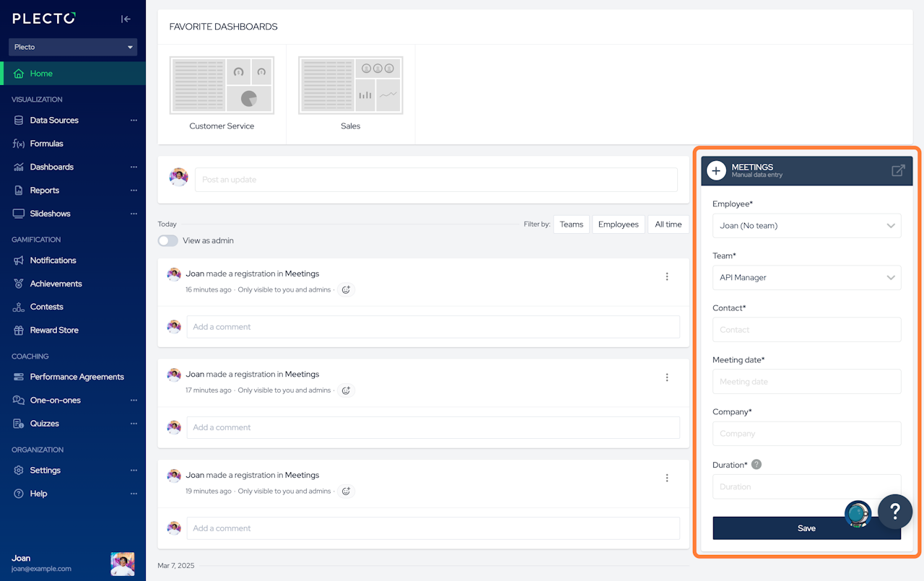924x581 pixels.
Task: Filter feed by Employees
Action: 619,224
